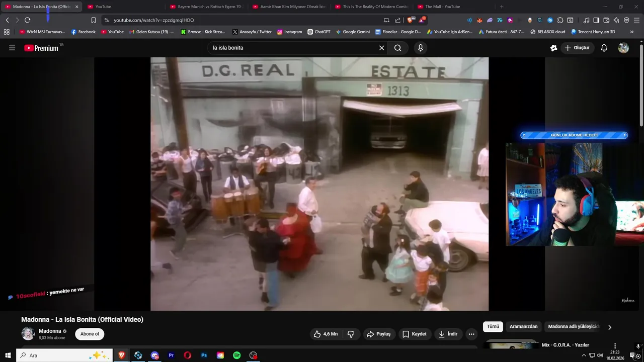Share the video with Paylaş
Screen dimensions: 644x362
(378, 334)
